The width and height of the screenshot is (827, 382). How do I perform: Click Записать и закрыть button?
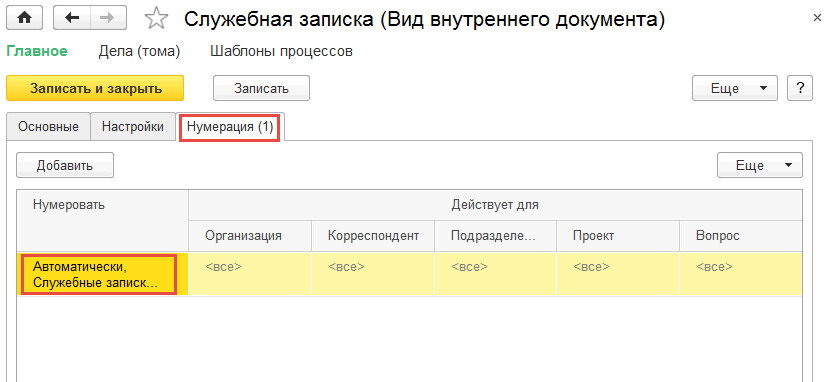tap(95, 88)
